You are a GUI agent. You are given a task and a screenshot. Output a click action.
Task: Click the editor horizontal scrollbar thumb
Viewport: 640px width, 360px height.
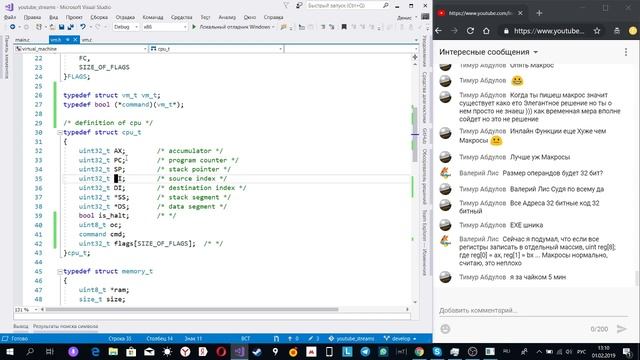pyautogui.click(x=192, y=309)
